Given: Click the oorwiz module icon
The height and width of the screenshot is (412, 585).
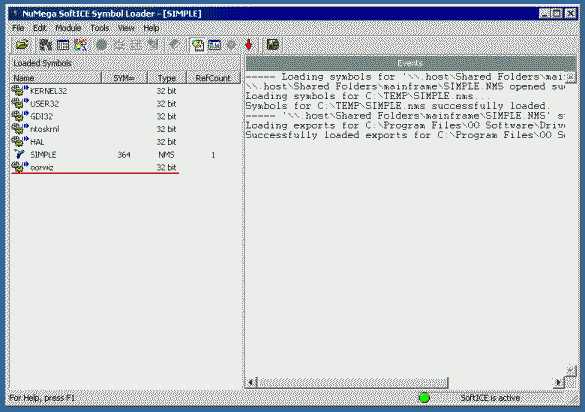Looking at the screenshot, I should pos(20,166).
